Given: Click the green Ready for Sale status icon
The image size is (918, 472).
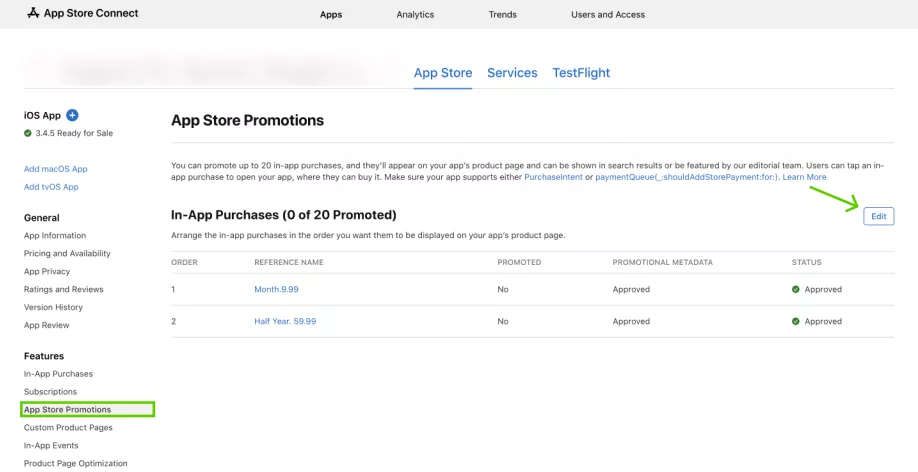Looking at the screenshot, I should click(x=28, y=133).
